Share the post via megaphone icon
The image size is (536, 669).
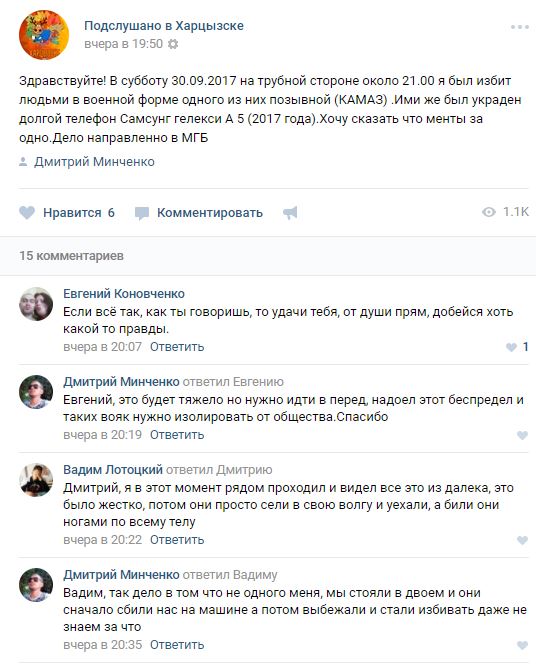click(x=290, y=212)
